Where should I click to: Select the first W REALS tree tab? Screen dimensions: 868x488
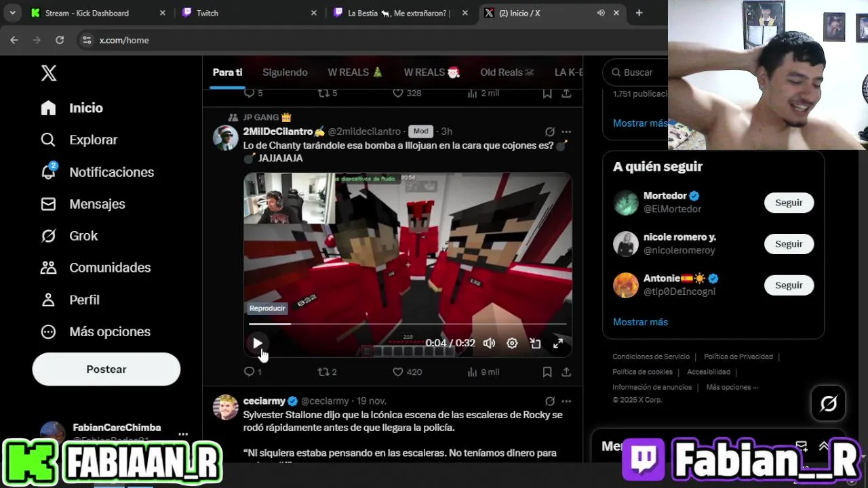355,73
